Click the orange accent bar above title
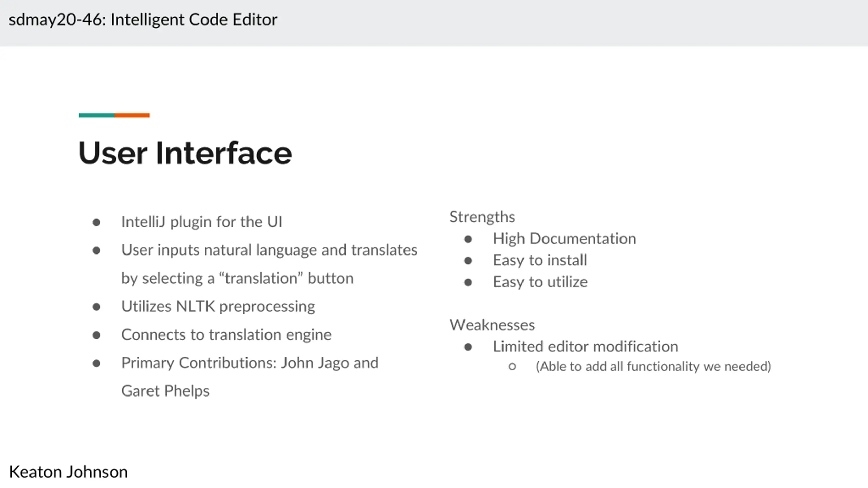868x488 pixels. tap(132, 115)
